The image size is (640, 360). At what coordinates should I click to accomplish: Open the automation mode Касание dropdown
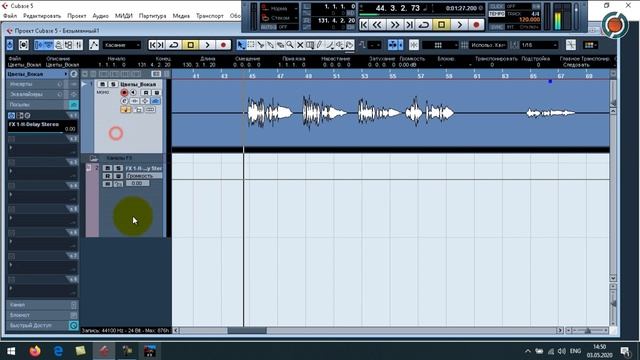tap(122, 45)
